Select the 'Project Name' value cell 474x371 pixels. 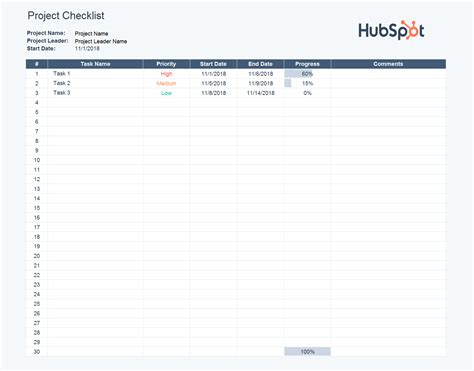(x=91, y=33)
